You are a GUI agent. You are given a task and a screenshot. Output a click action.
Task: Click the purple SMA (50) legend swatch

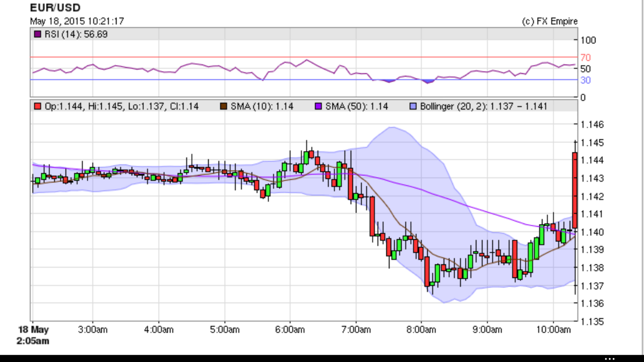pos(318,107)
